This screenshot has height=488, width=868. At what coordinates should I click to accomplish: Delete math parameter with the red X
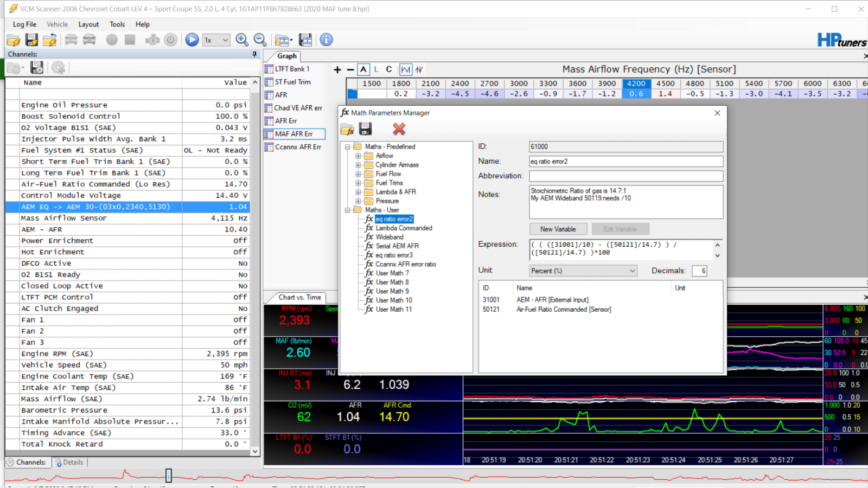pos(399,129)
